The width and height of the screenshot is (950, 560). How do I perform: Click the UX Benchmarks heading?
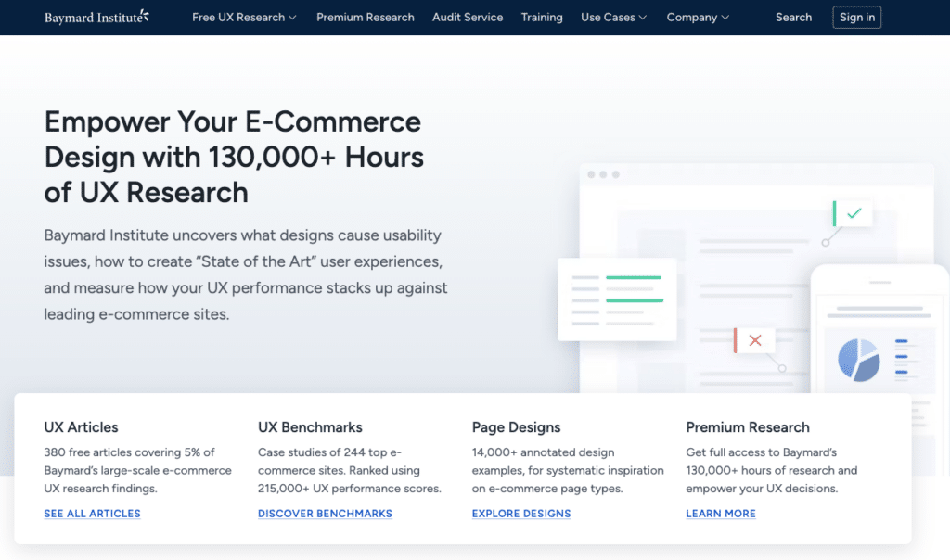310,427
